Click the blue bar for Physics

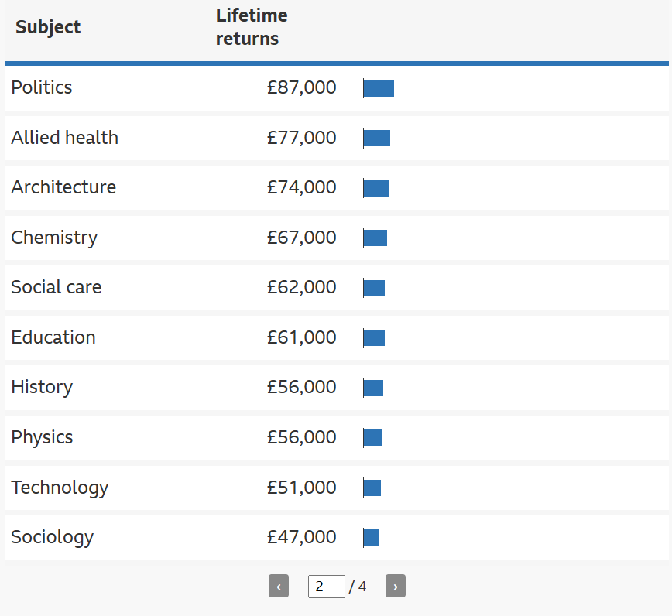click(x=373, y=438)
